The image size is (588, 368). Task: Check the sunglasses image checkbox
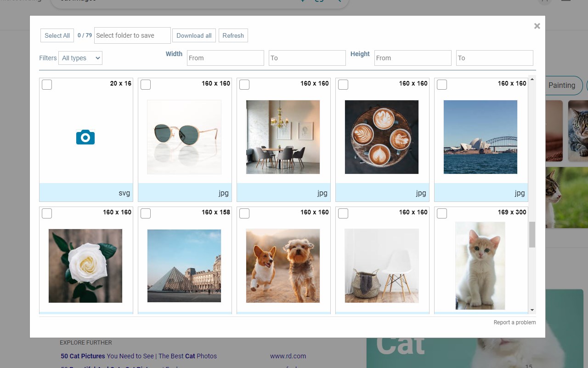(146, 85)
